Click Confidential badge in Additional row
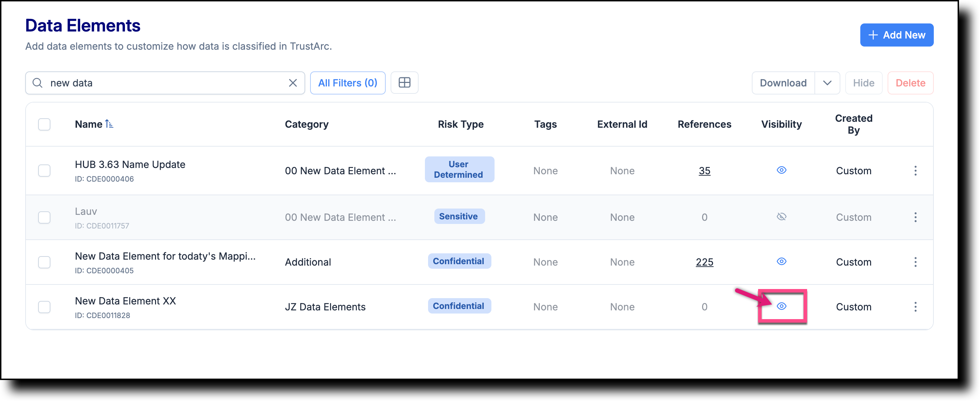Screen dimensions: 980x401 click(459, 261)
